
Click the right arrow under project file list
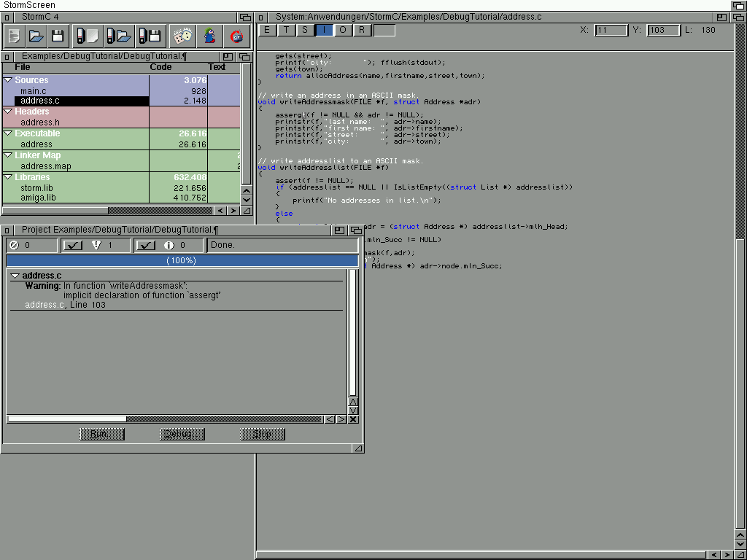pyautogui.click(x=233, y=211)
